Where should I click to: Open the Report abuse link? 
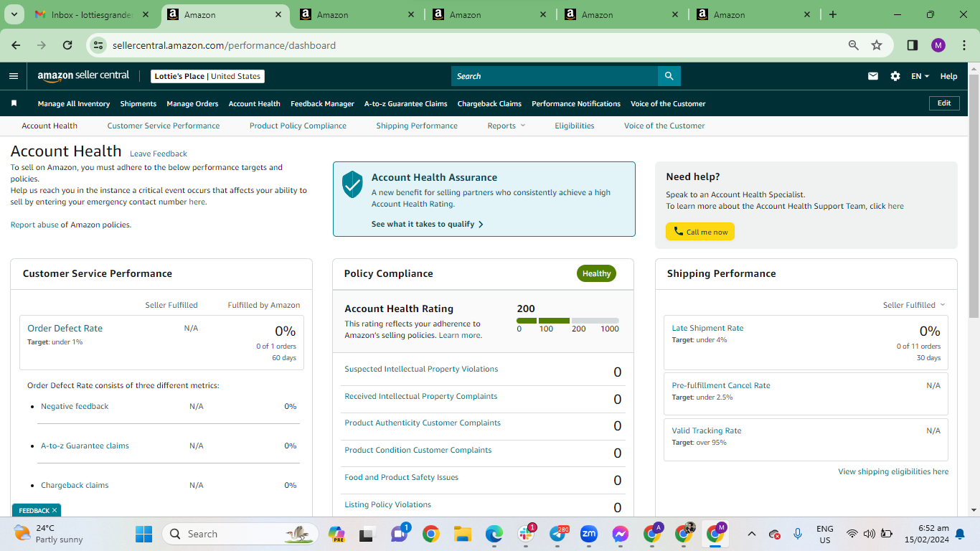point(34,225)
